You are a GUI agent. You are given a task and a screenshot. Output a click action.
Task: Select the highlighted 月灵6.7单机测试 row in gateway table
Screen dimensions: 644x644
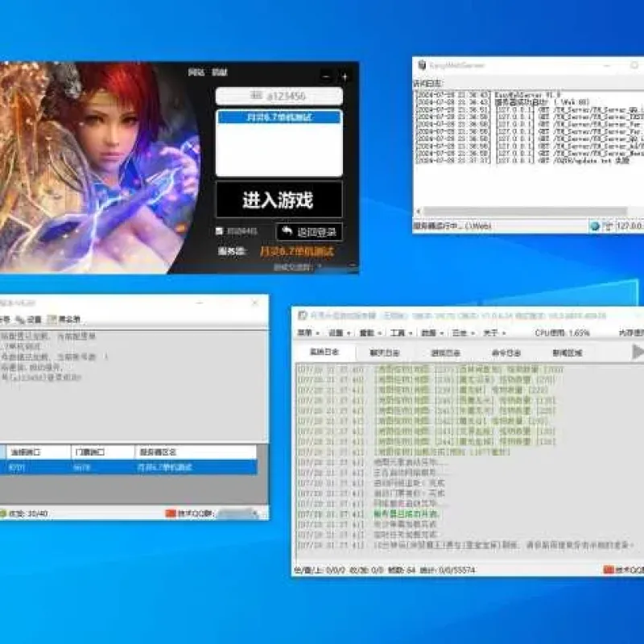pyautogui.click(x=129, y=468)
